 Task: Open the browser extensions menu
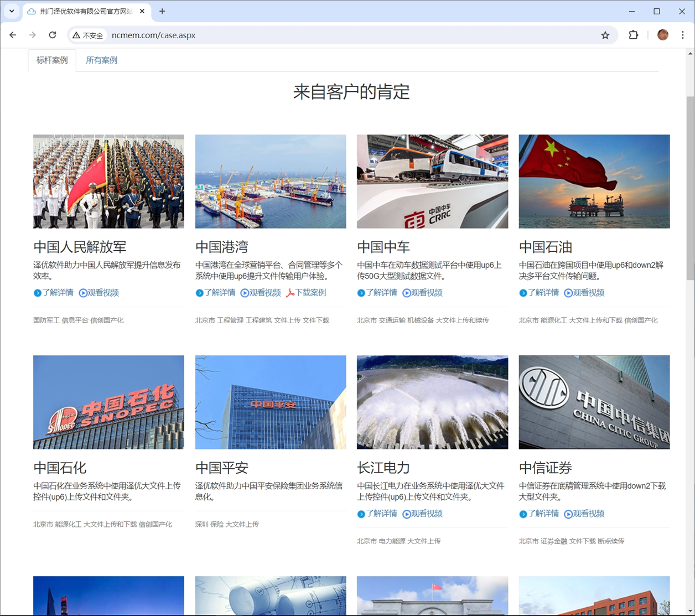coord(634,35)
